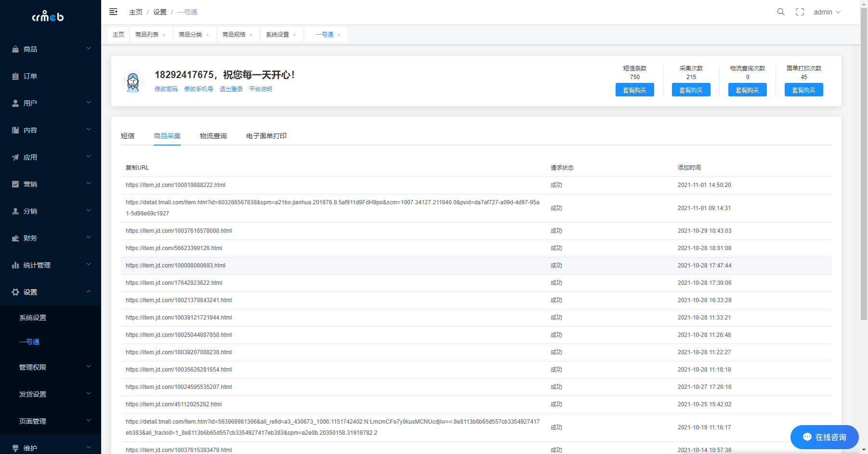Click the crmeb logo

48,16
